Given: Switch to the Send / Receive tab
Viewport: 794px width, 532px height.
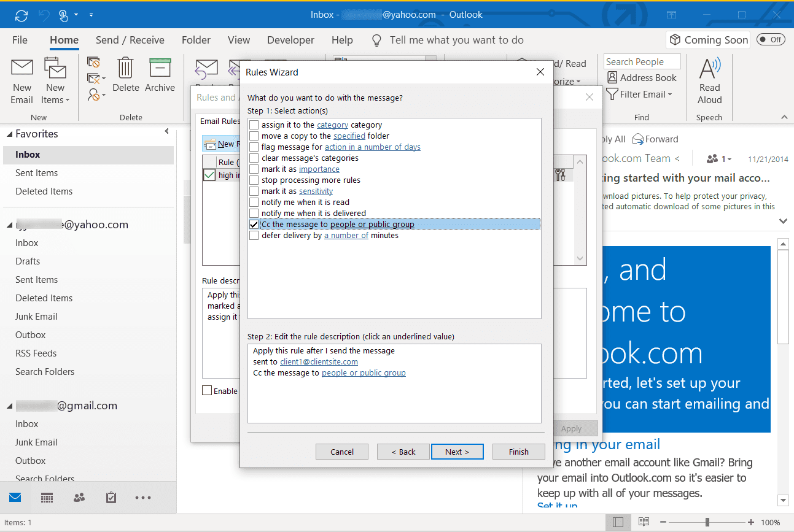Looking at the screenshot, I should (130, 40).
